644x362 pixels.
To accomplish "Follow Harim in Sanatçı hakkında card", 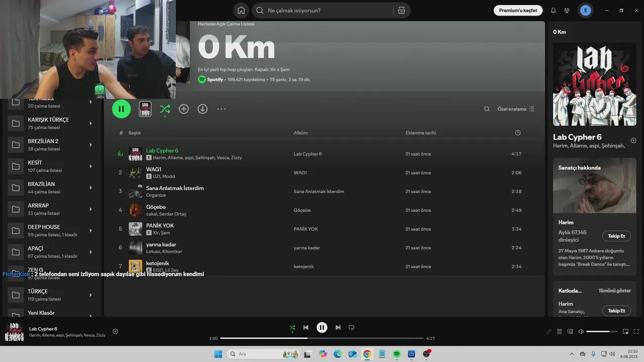I will point(616,236).
